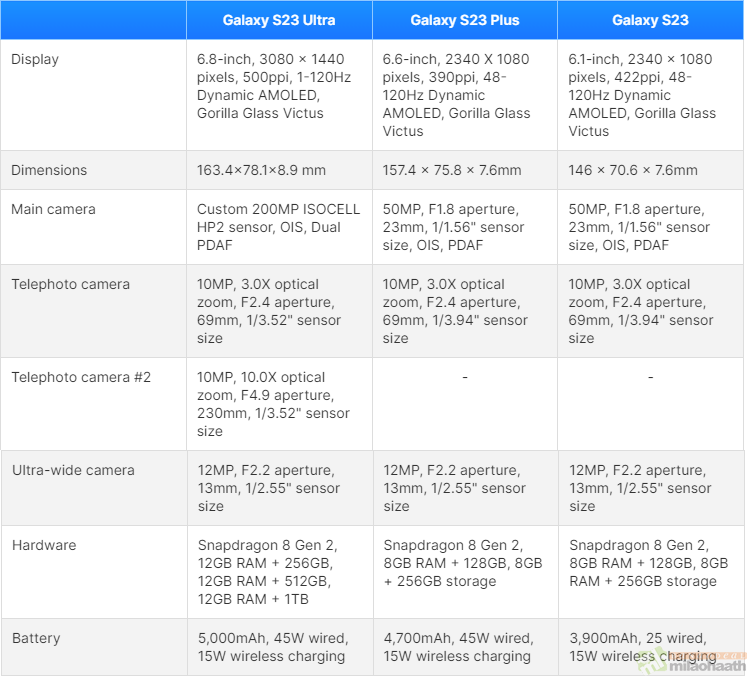Click the Battery row label
The image size is (747, 676).
click(36, 638)
